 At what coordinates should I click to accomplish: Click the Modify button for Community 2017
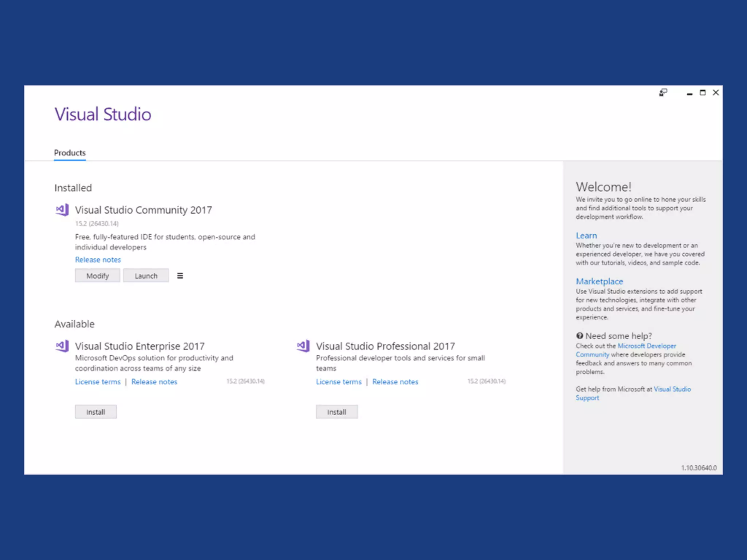click(x=97, y=276)
